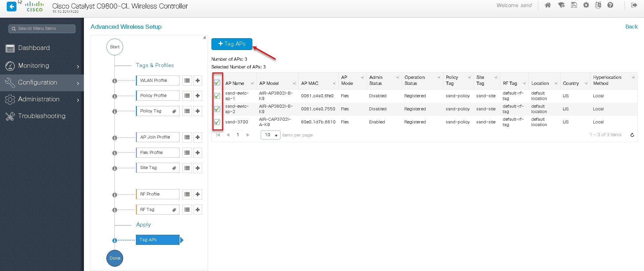This screenshot has height=271, width=644.
Task: Expand the Configuration menu
Action: coord(42,83)
